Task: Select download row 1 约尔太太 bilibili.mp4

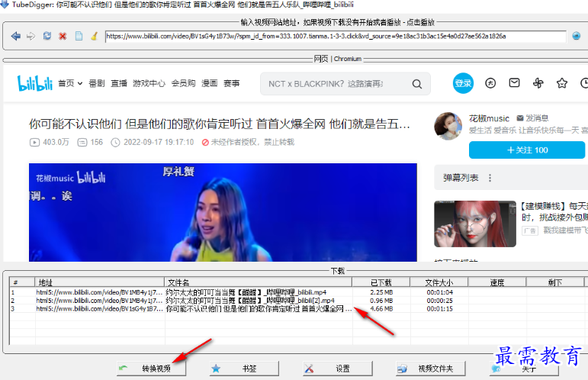Action: pos(296,292)
